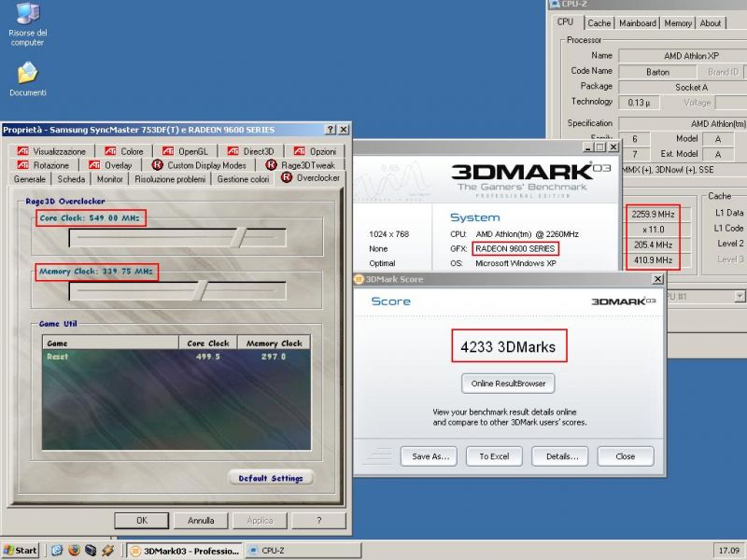Select the Overclocker tab

pos(311,177)
